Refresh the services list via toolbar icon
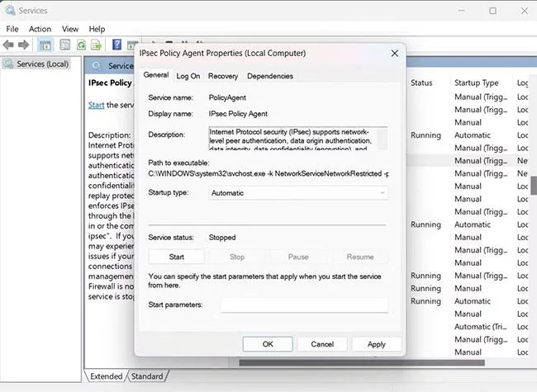 pyautogui.click(x=81, y=45)
